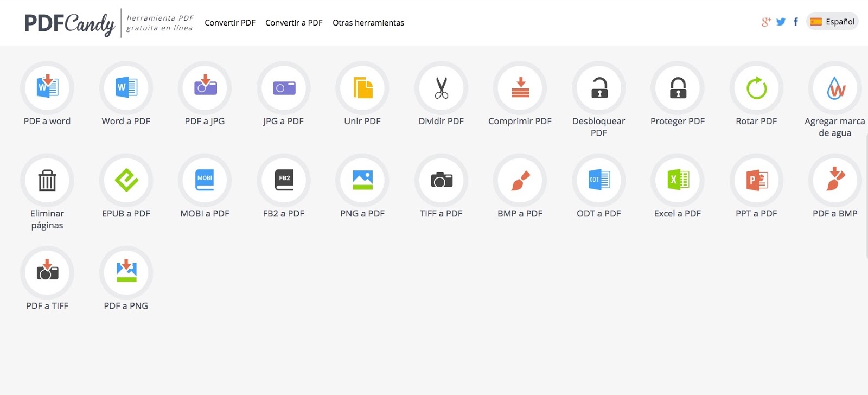The height and width of the screenshot is (395, 868).
Task: Choose the JPG a PDF icon
Action: [x=284, y=88]
